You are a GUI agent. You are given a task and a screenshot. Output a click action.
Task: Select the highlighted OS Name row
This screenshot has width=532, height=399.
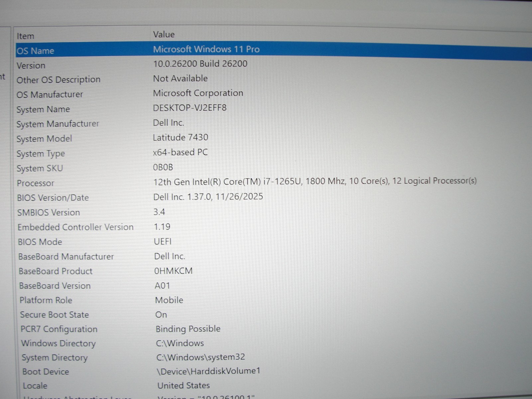click(273, 51)
